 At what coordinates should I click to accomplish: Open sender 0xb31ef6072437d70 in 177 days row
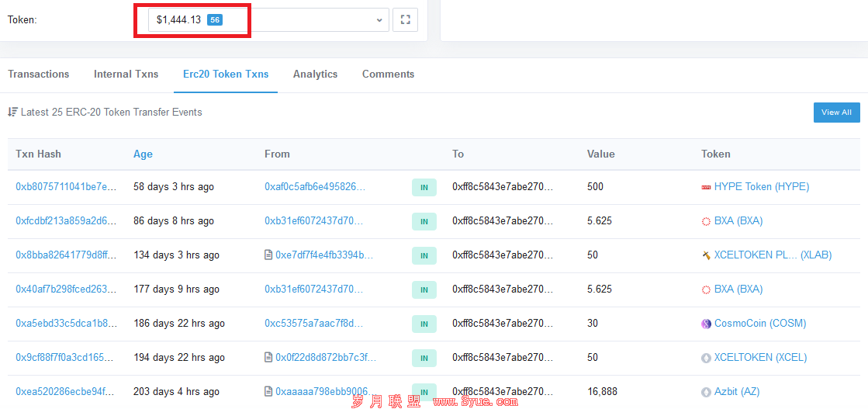[x=314, y=289]
